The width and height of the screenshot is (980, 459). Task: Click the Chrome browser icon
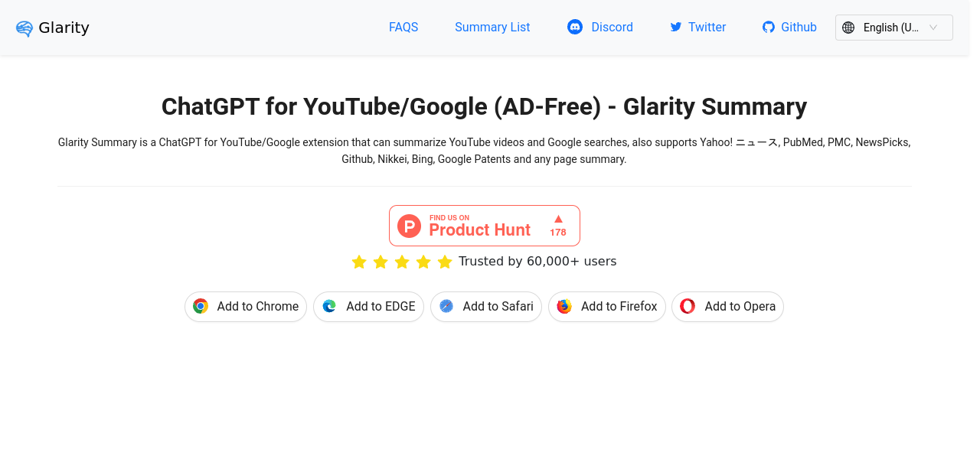coord(201,306)
